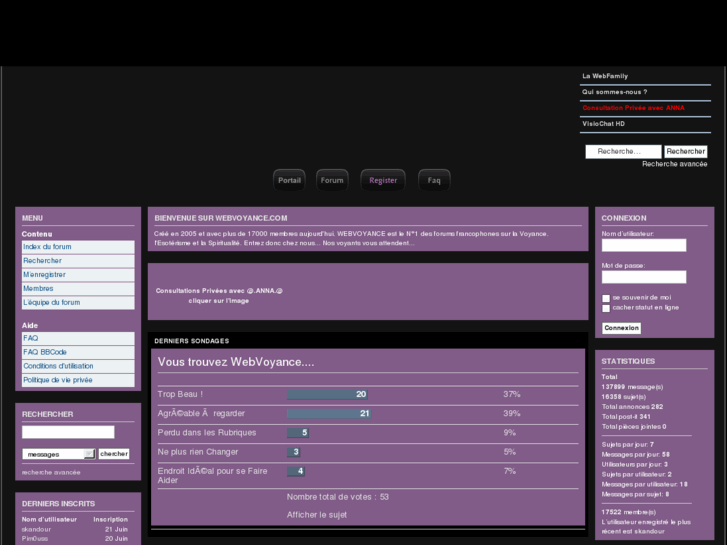Focus the top Recherche… search field
Image resolution: width=727 pixels, height=545 pixels.
623,152
